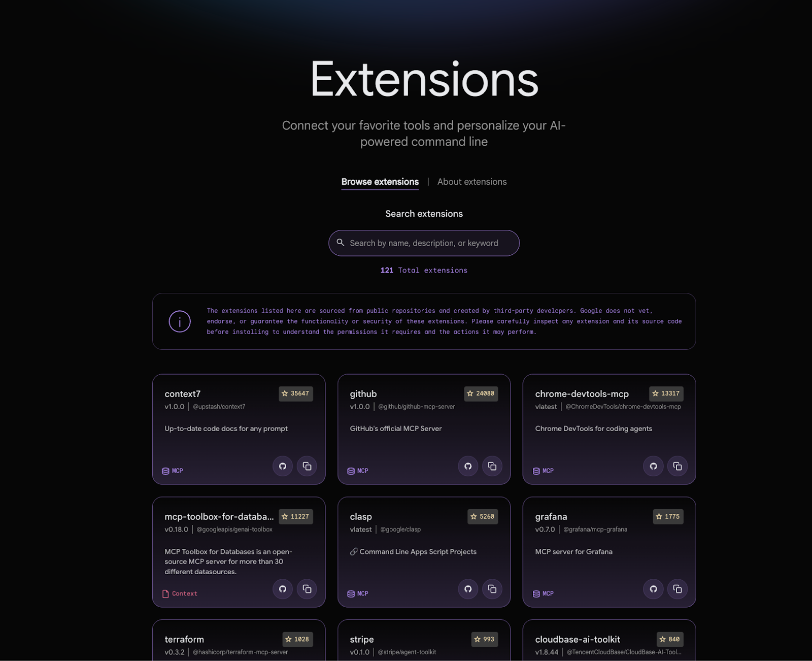Image resolution: width=812 pixels, height=661 pixels.
Task: Copy grafana install command
Action: 678,589
